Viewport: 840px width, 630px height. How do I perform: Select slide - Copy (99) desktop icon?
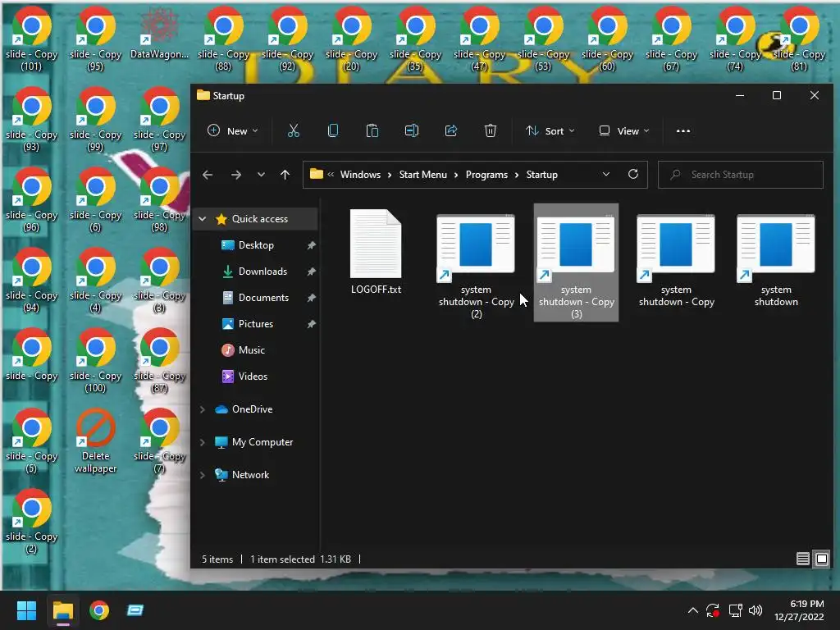95,120
